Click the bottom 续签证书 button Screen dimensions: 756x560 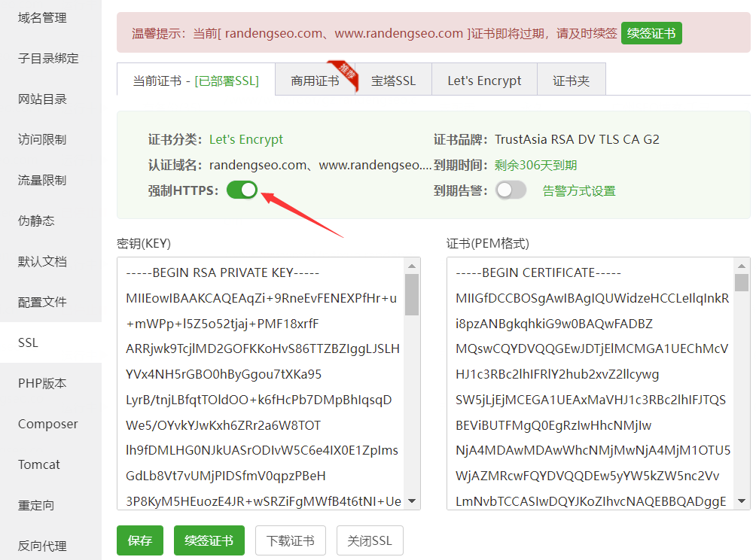click(209, 540)
